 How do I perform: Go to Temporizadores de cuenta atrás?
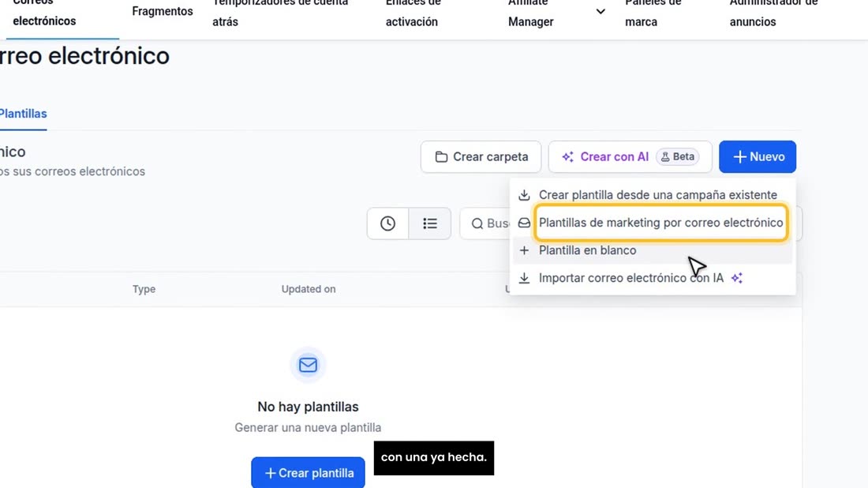click(x=280, y=11)
